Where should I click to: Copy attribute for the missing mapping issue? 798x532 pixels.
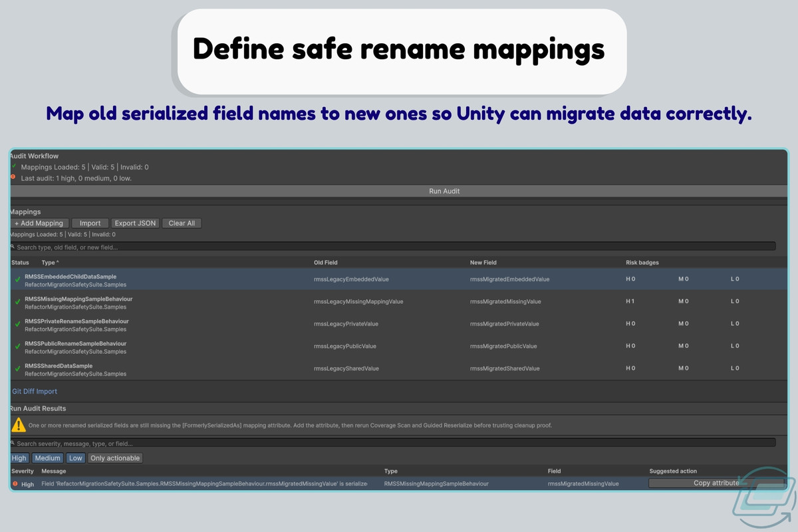pos(716,483)
